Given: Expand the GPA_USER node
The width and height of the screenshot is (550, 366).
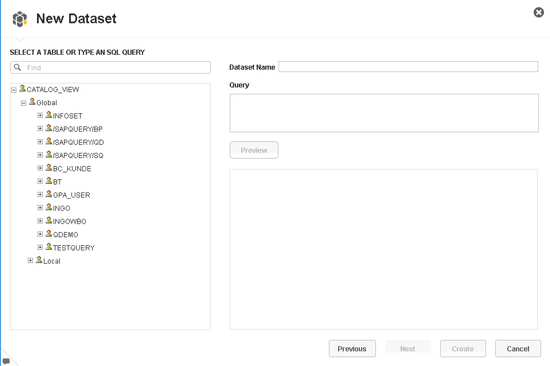Looking at the screenshot, I should (40, 194).
